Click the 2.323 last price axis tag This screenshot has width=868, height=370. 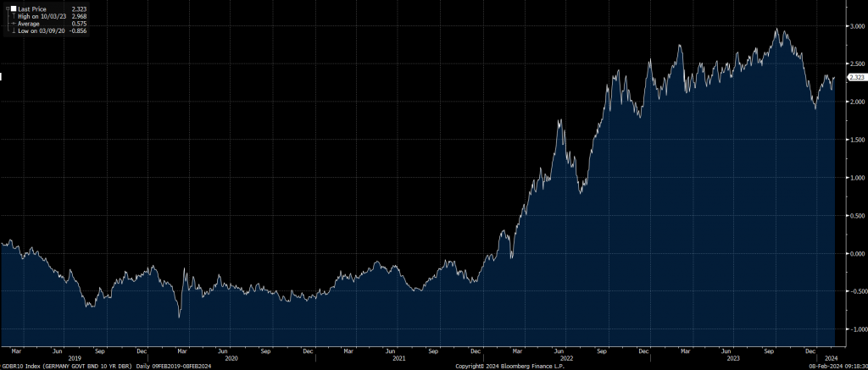coord(855,77)
